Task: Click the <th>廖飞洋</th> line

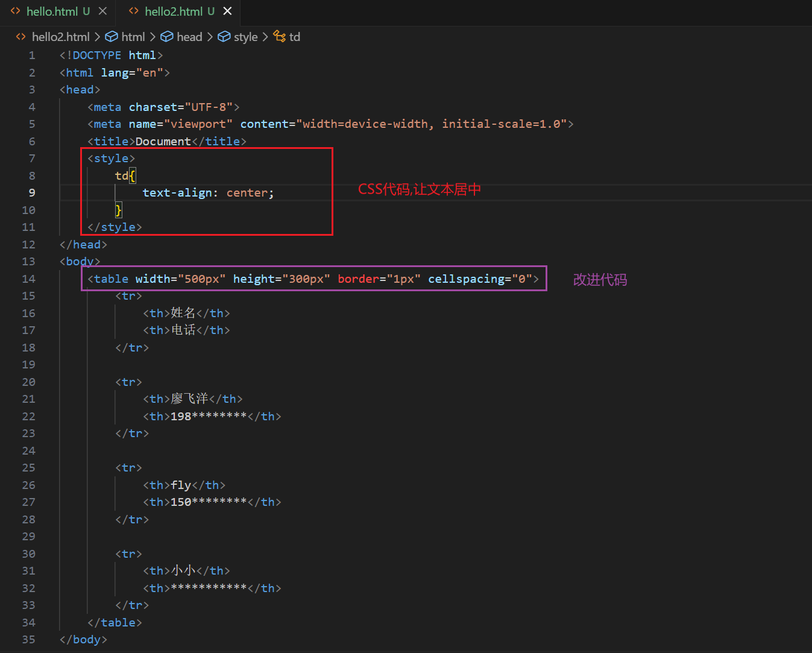Action: [193, 399]
